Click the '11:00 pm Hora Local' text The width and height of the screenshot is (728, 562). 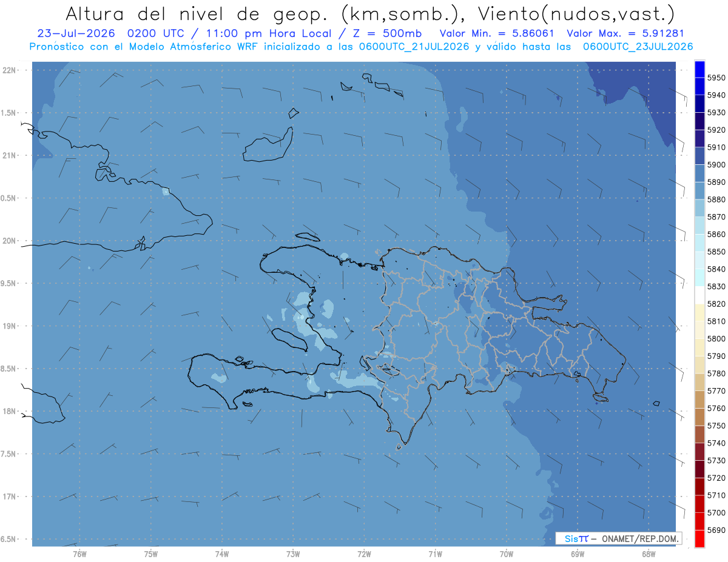pyautogui.click(x=270, y=33)
